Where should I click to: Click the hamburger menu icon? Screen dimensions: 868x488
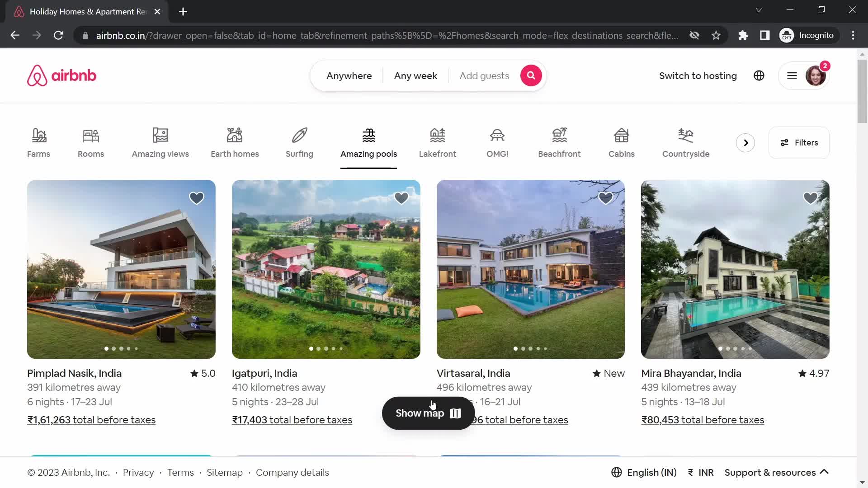792,75
